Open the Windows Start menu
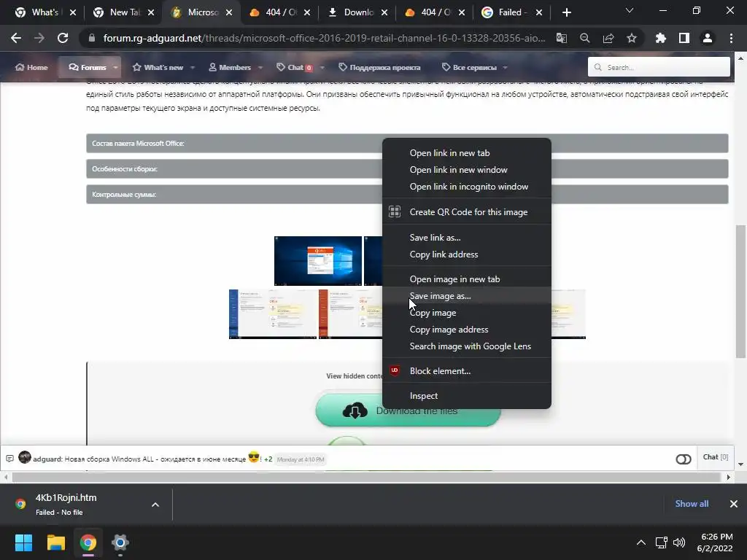The height and width of the screenshot is (560, 747). point(23,542)
